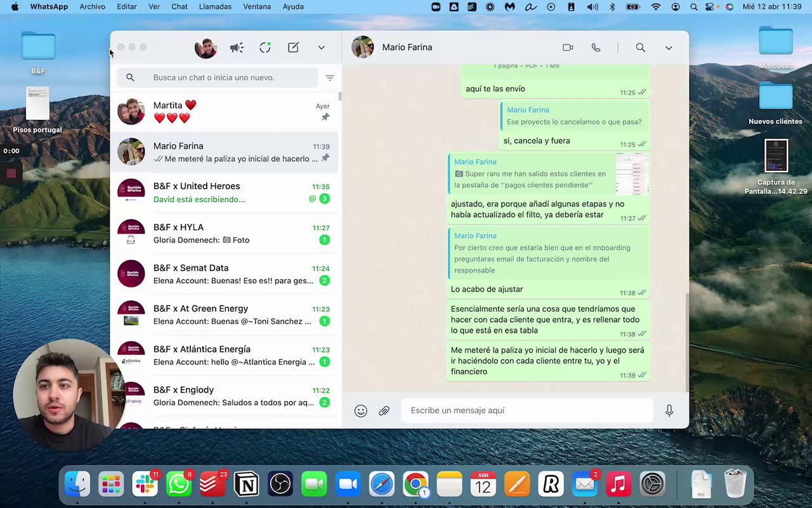Open the sidebar menu chevron beside new chat

322,48
